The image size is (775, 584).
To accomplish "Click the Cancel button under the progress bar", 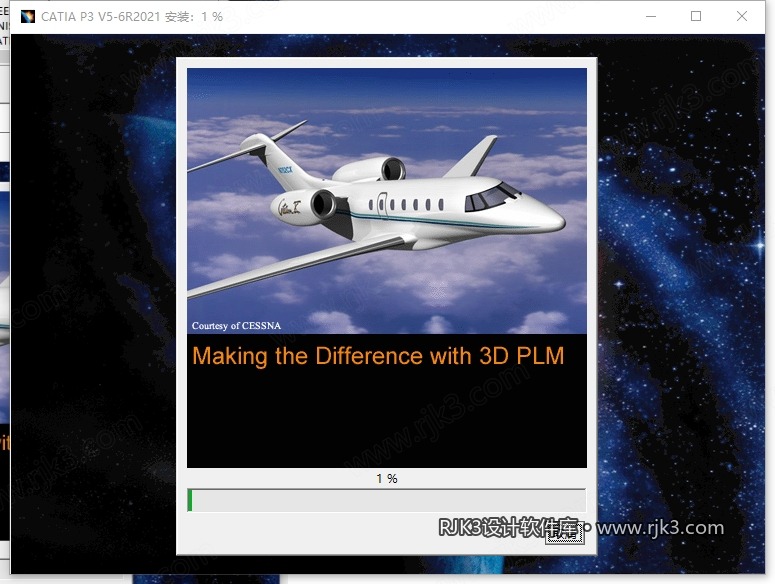I will click(565, 532).
